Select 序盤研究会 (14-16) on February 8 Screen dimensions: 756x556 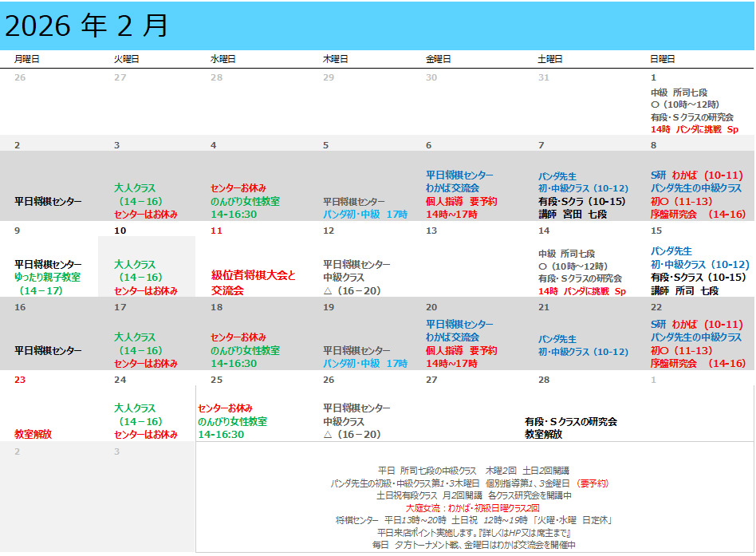698,215
